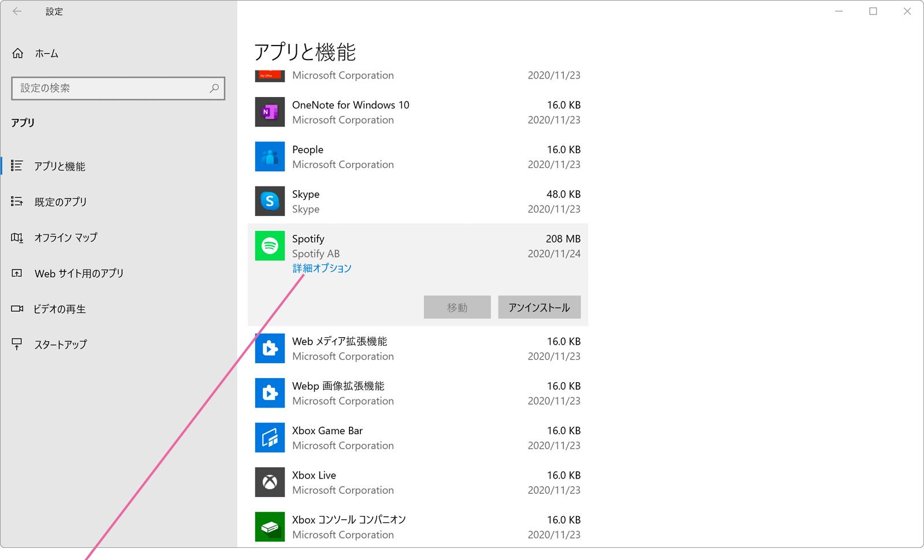Click the search magnifier icon
The image size is (924, 560).
(214, 88)
